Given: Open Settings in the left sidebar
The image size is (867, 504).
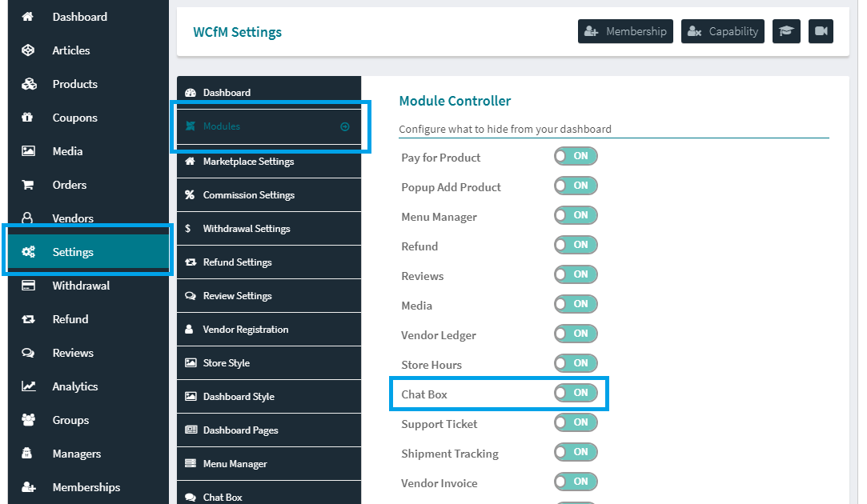Looking at the screenshot, I should point(73,252).
